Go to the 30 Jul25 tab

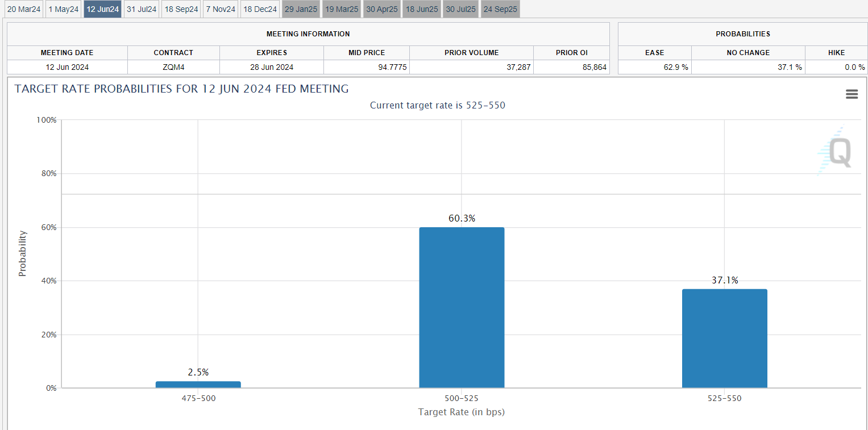[x=460, y=9]
